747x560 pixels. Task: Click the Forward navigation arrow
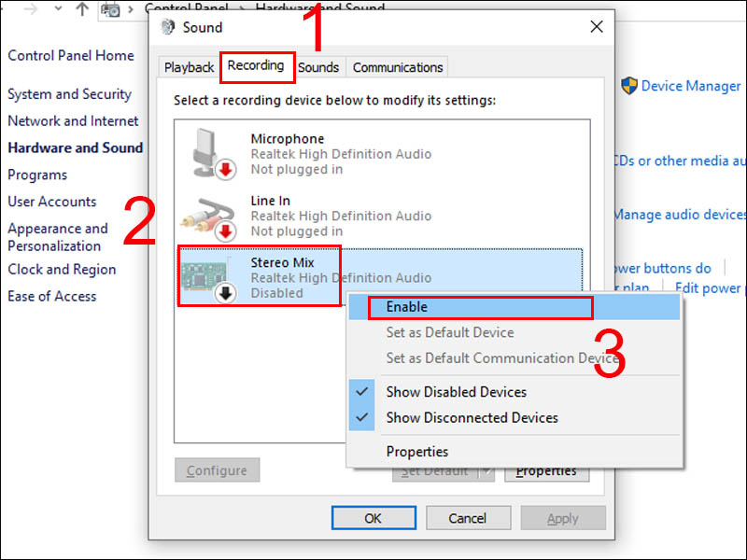pyautogui.click(x=30, y=7)
